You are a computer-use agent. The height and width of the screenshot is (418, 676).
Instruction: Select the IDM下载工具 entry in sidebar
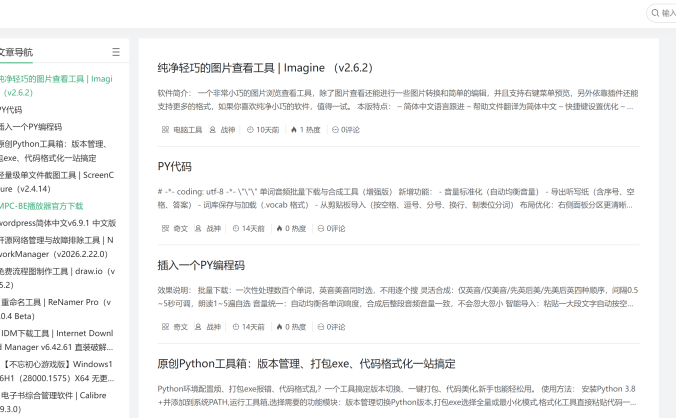pos(57,340)
